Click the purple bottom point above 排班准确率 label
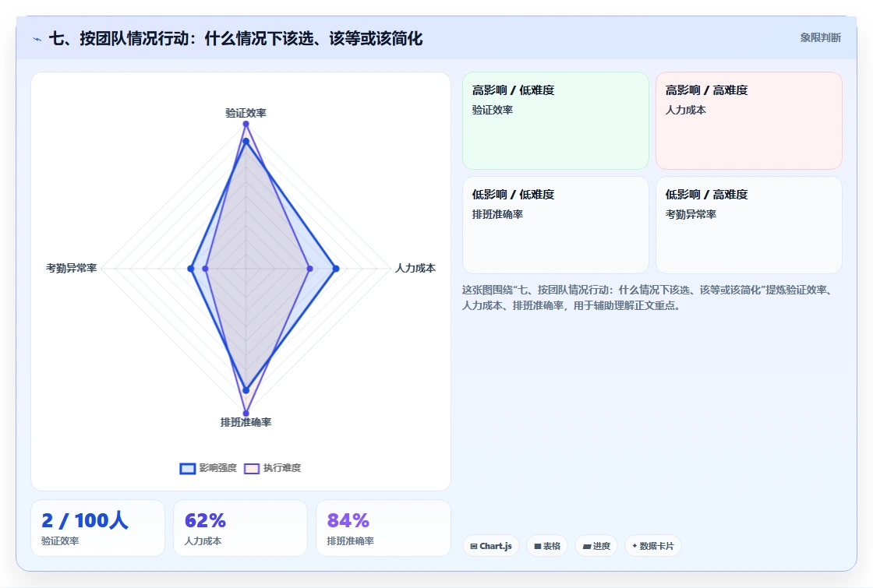The image size is (873, 588). pos(246,414)
